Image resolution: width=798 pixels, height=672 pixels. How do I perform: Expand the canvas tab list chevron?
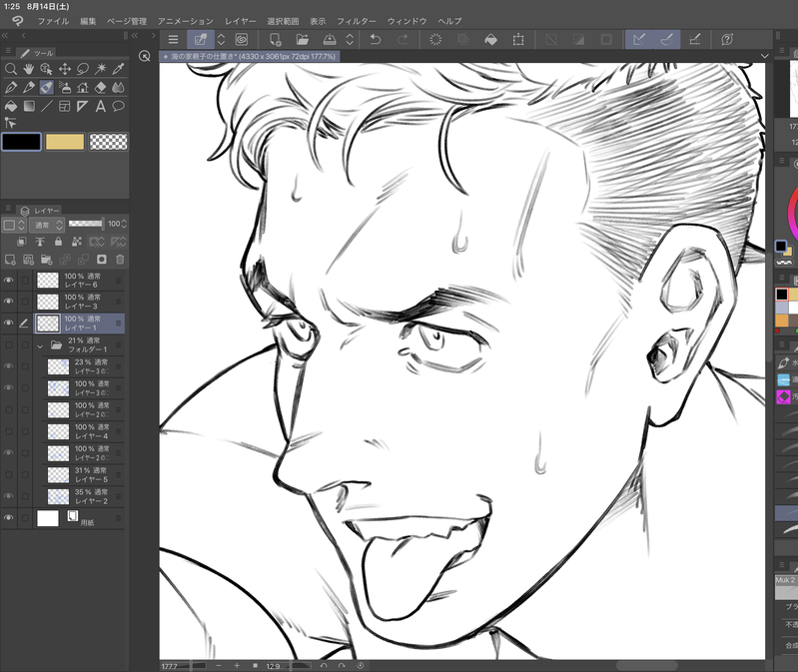pyautogui.click(x=764, y=56)
